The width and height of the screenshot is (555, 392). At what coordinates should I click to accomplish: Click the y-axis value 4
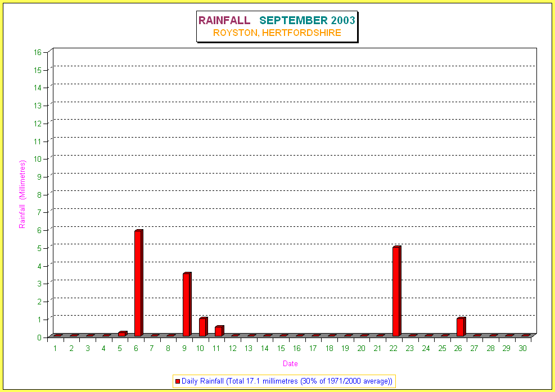pos(39,266)
